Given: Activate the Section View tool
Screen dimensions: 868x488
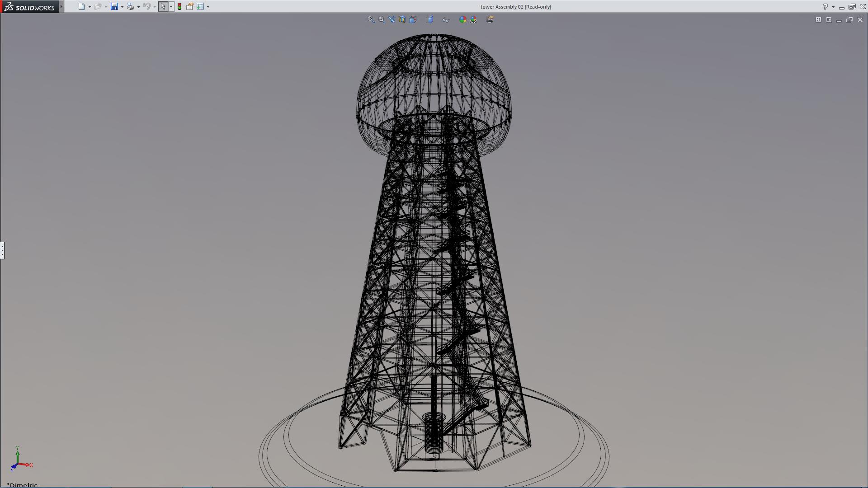Looking at the screenshot, I should pyautogui.click(x=402, y=19).
